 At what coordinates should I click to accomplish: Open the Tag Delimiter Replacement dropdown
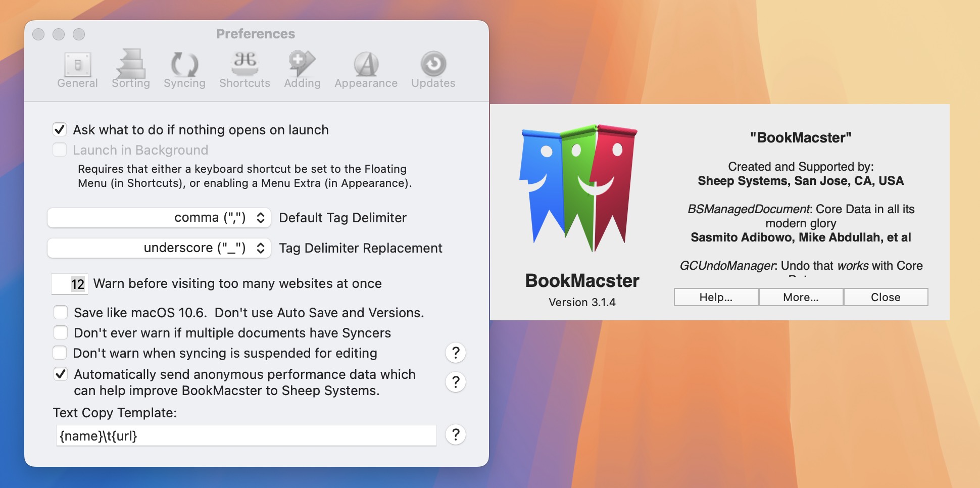[159, 248]
